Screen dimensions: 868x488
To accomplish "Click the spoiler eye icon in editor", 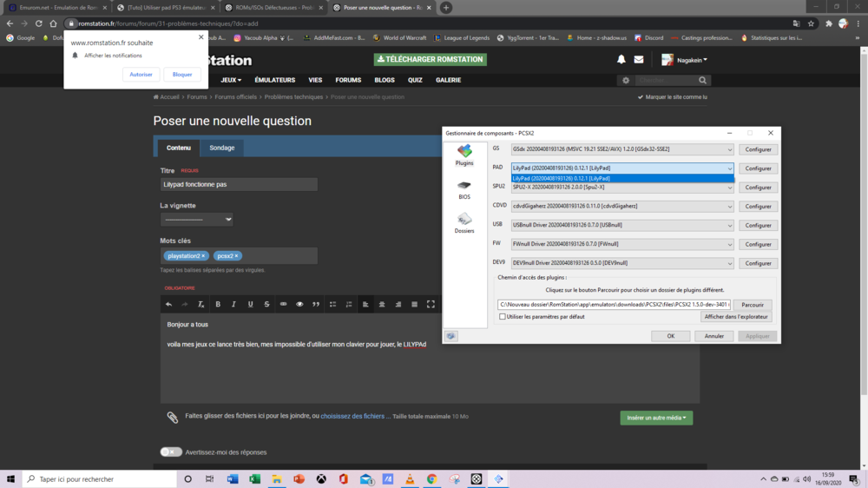I will click(x=299, y=304).
